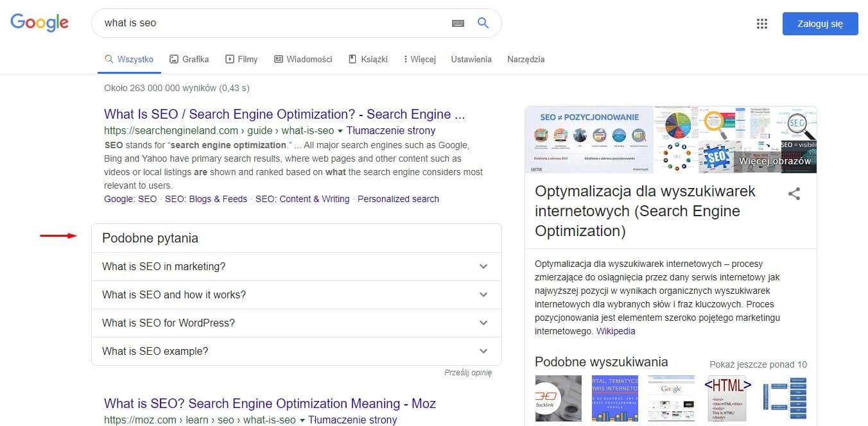Open the on-screen keyboard icon in search box
This screenshot has width=868, height=426.
point(458,23)
